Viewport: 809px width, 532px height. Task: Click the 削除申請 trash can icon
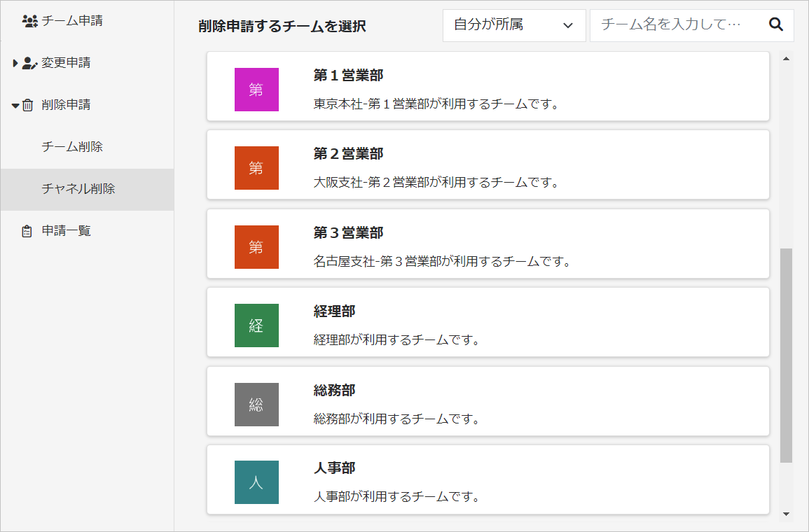coord(28,105)
